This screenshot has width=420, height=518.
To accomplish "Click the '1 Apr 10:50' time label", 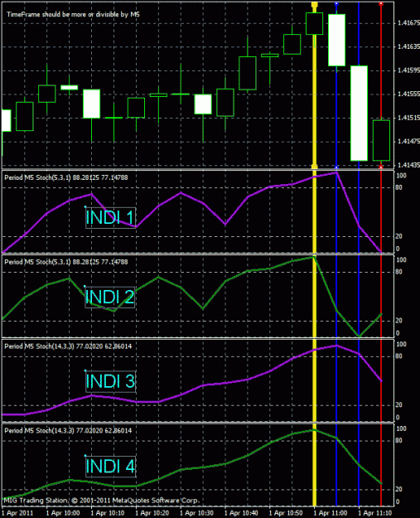I will coord(286,513).
